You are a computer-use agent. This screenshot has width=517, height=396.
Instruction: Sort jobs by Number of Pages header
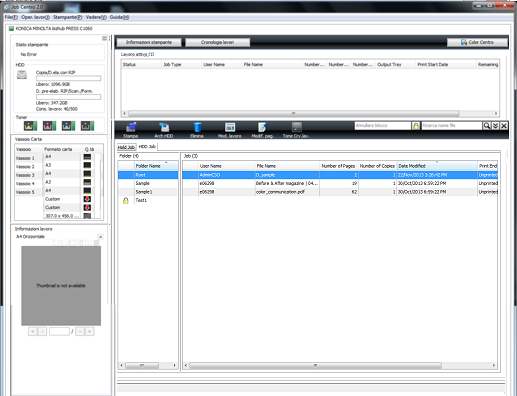(339, 166)
